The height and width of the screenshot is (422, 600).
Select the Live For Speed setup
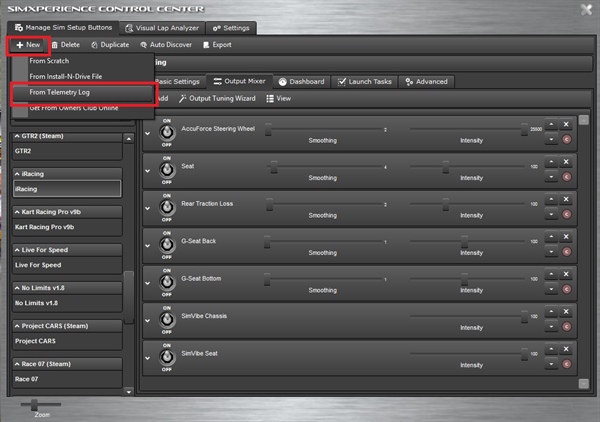[67, 265]
